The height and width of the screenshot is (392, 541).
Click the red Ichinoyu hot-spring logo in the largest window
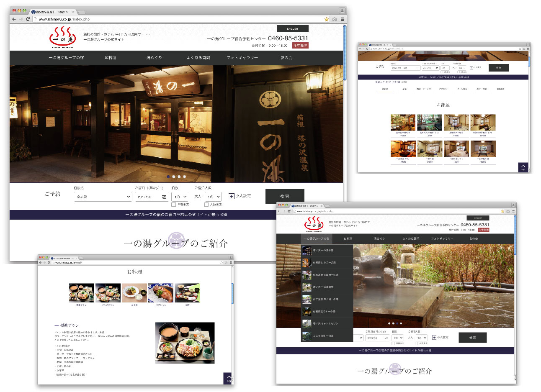[63, 37]
